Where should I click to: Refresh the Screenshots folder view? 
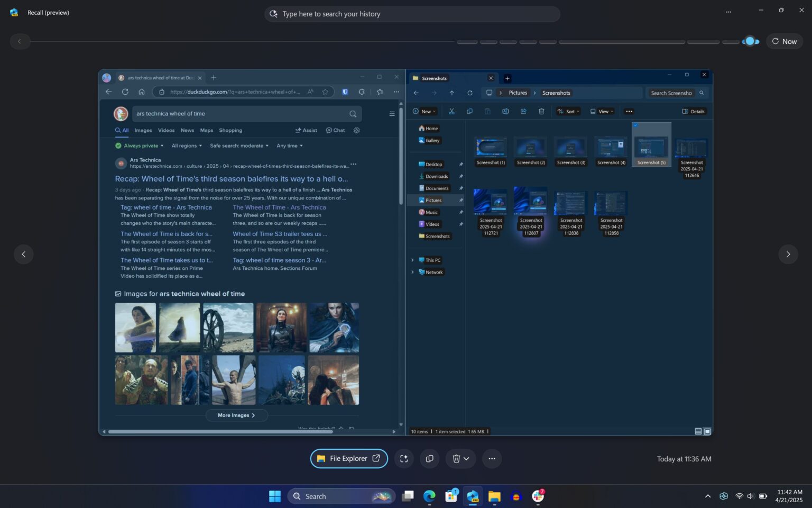(x=470, y=93)
